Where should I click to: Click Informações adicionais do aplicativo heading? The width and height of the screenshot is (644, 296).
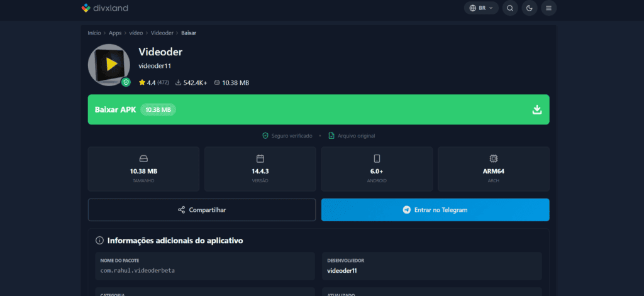175,240
